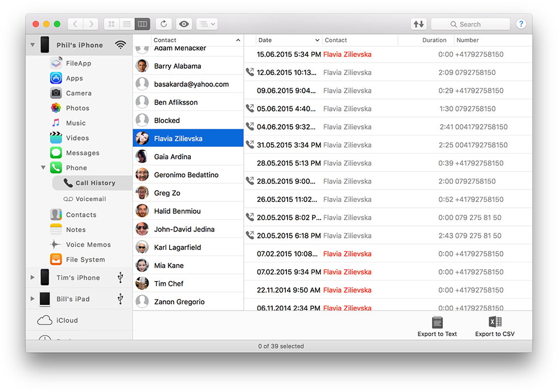558x392 pixels.
Task: Open the list options dropdown in toolbar
Action: point(206,24)
